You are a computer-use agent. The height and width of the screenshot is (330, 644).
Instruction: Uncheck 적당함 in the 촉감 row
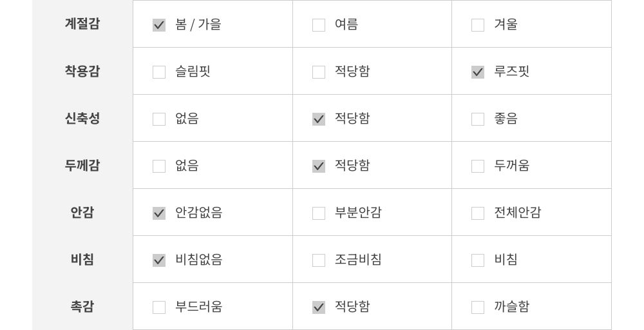[319, 307]
